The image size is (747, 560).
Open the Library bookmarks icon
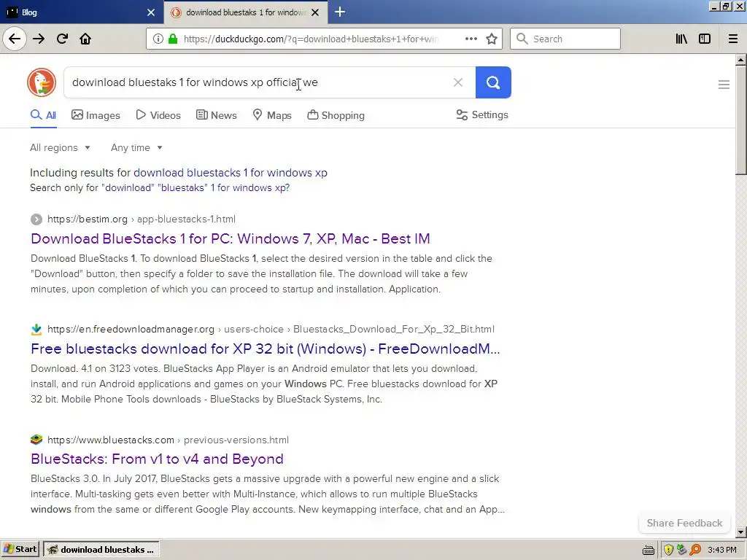pos(681,39)
